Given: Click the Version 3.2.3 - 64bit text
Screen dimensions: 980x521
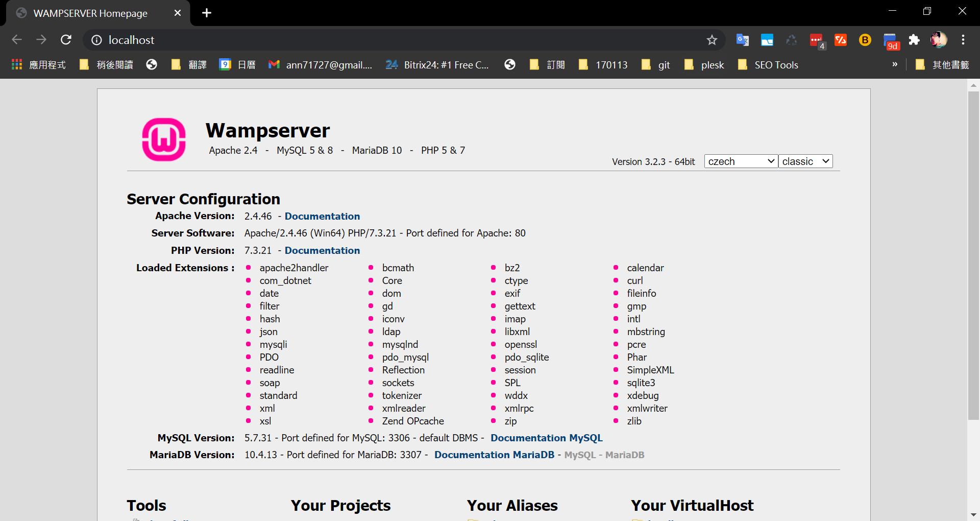Looking at the screenshot, I should pos(653,161).
